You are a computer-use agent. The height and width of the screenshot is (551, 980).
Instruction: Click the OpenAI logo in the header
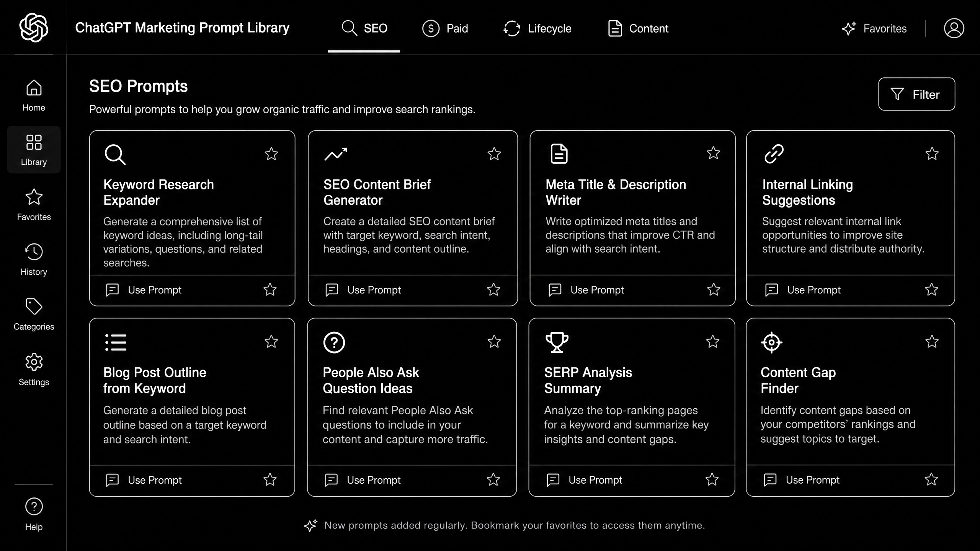tap(34, 28)
